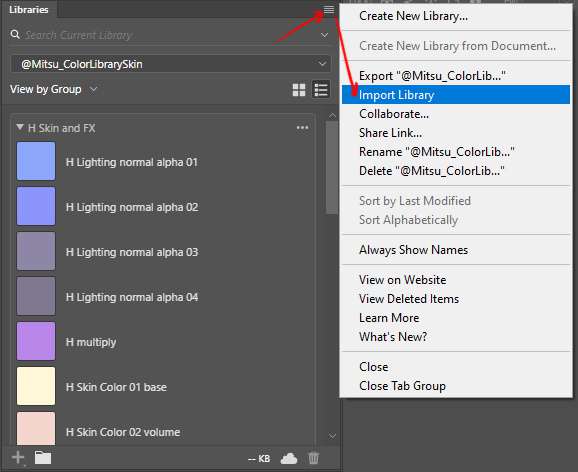This screenshot has height=472, width=578.
Task: Choose Rename "@Mitsu_ColorLib..." menu item
Action: pos(456,152)
